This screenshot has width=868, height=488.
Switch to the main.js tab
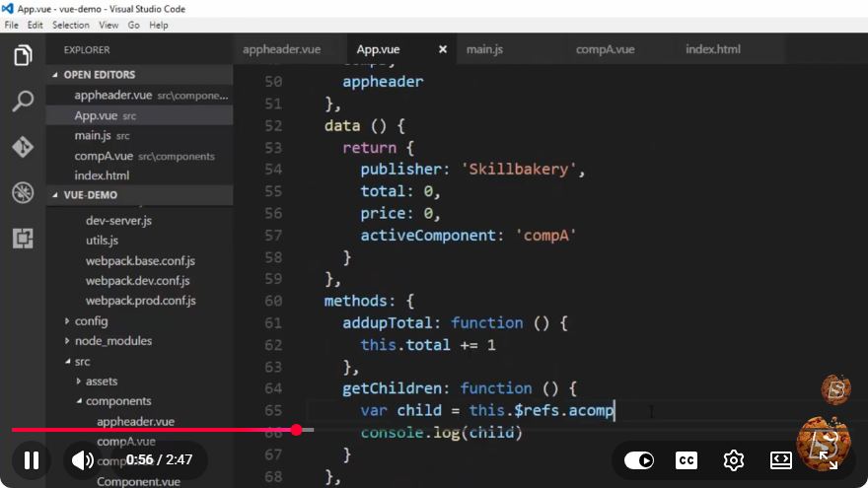click(x=484, y=49)
